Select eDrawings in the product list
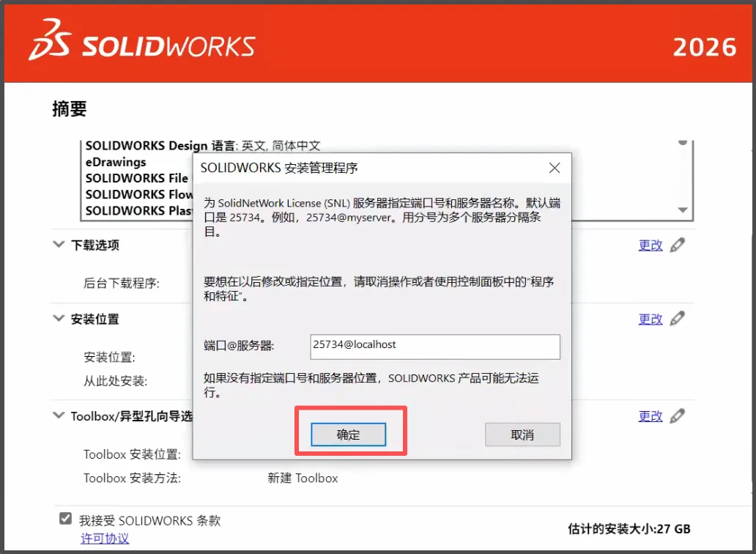Screen dimensions: 756x554 (116, 162)
